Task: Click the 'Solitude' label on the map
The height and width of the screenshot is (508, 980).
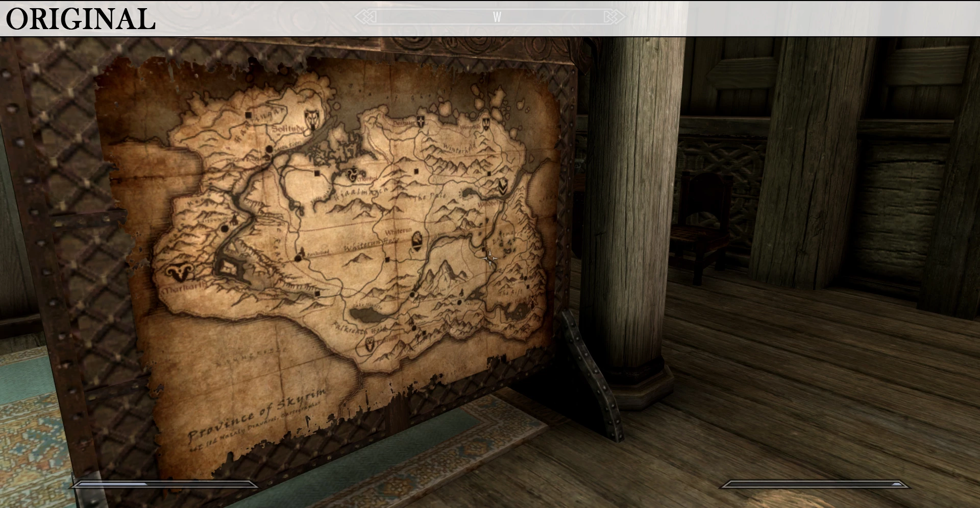Action: [287, 130]
